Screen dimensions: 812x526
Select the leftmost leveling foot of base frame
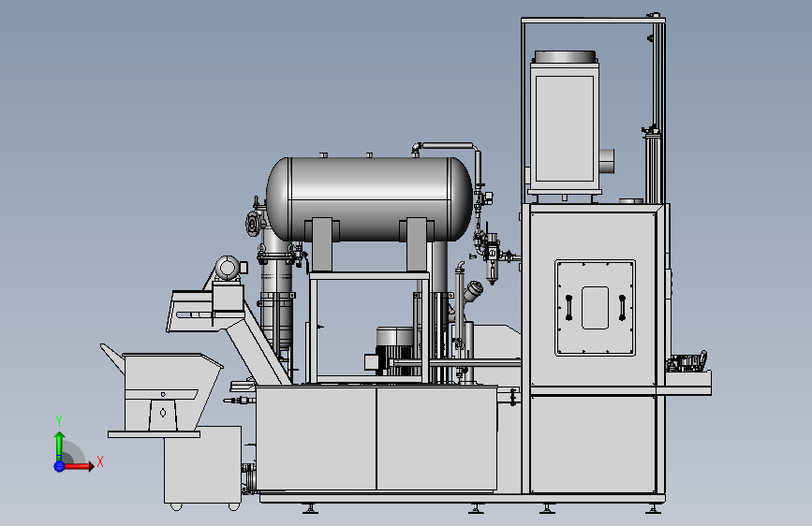[310, 509]
